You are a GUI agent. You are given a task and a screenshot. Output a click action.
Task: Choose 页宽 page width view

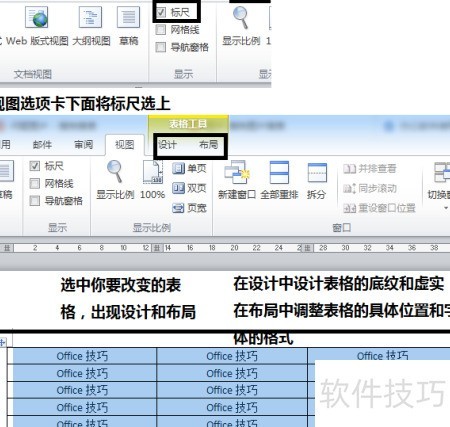click(x=190, y=208)
